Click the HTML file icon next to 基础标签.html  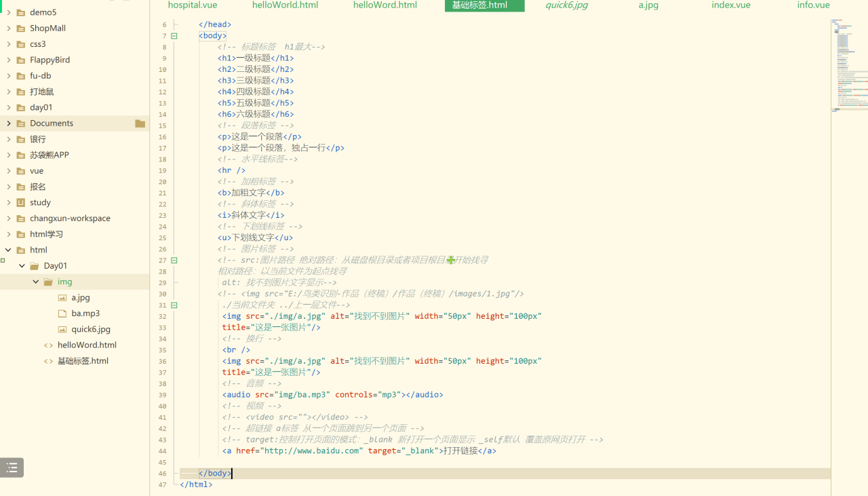(x=48, y=361)
